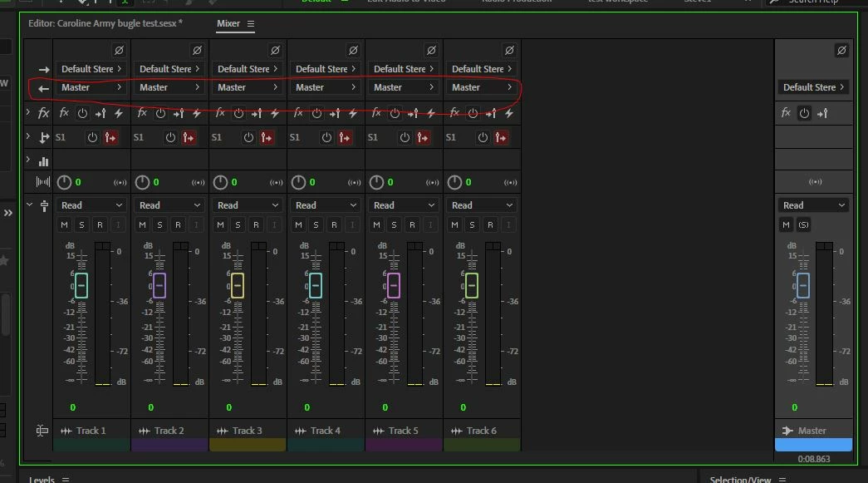
Task: Select the Track 1 name label
Action: point(91,431)
